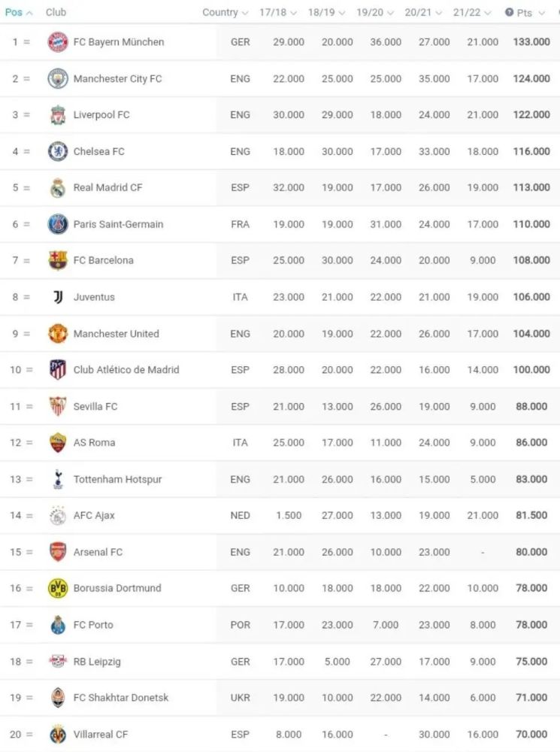Click the Juventus logo icon
Image resolution: width=560 pixels, height=752 pixels.
58,297
